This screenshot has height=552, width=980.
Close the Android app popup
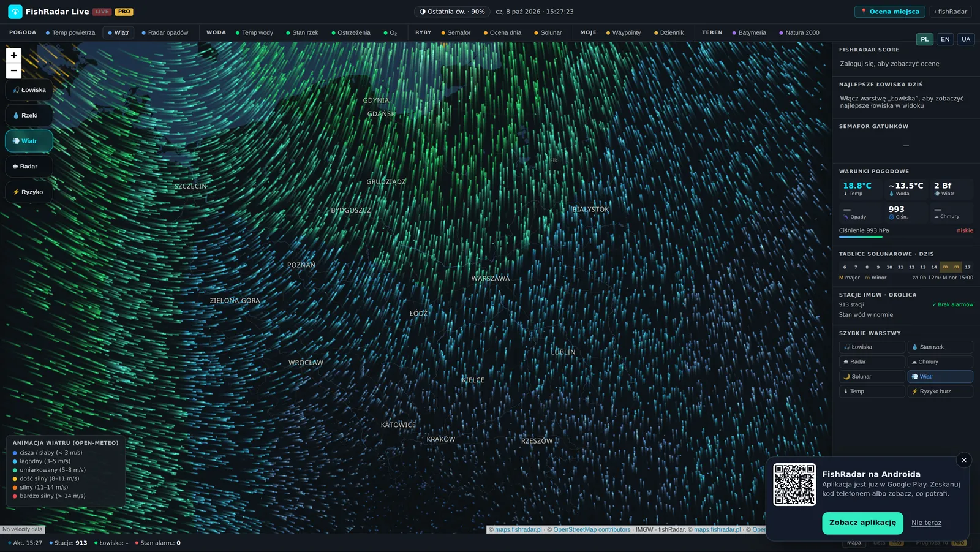pos(964,460)
